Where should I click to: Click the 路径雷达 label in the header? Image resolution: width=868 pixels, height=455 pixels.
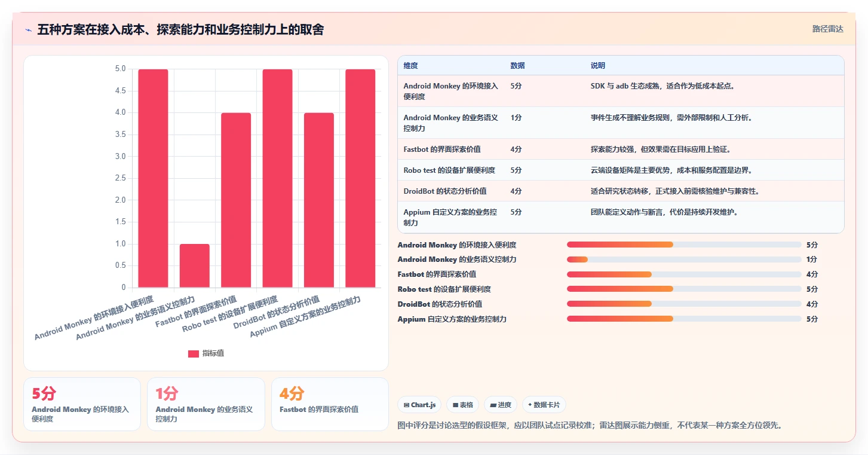pos(827,29)
